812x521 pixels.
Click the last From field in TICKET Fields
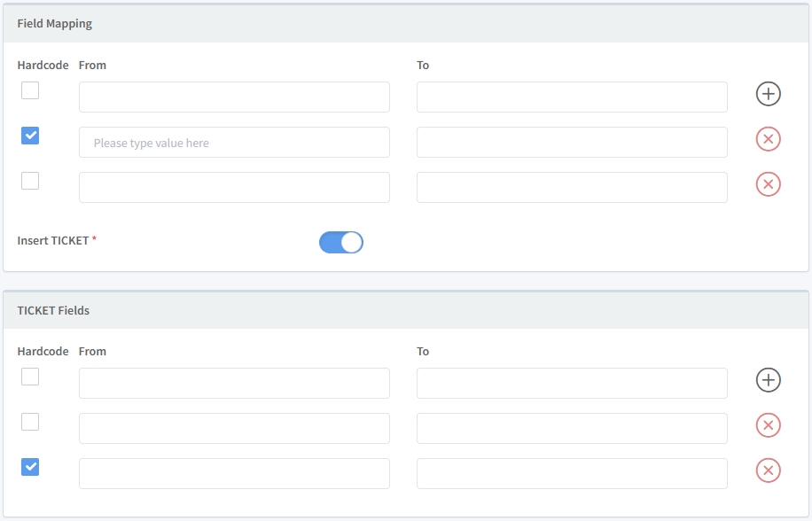click(234, 473)
